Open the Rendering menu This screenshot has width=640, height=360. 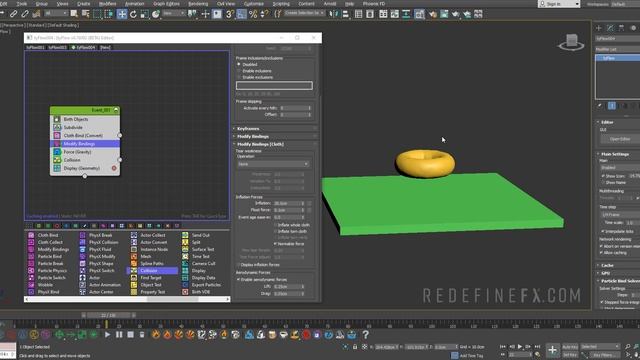click(198, 4)
